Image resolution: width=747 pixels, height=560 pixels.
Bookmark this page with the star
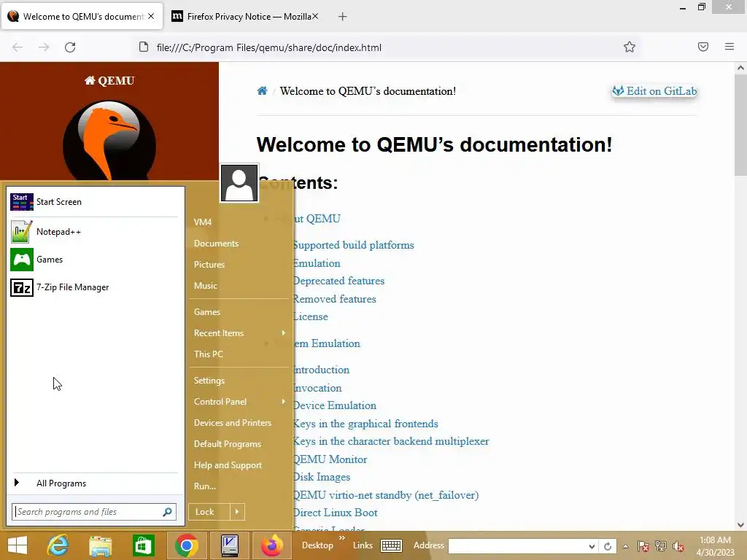point(630,47)
